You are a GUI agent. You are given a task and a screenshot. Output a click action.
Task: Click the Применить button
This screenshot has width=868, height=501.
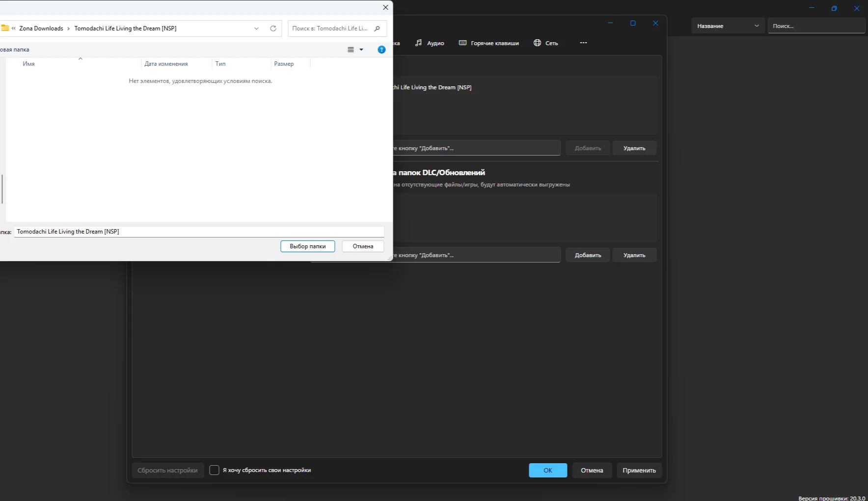[x=639, y=470]
